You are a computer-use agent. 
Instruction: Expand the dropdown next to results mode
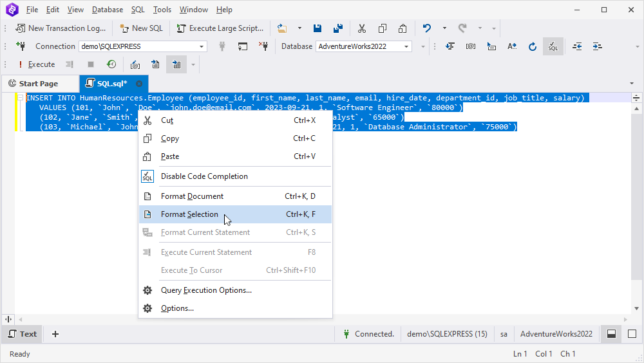[193, 64]
